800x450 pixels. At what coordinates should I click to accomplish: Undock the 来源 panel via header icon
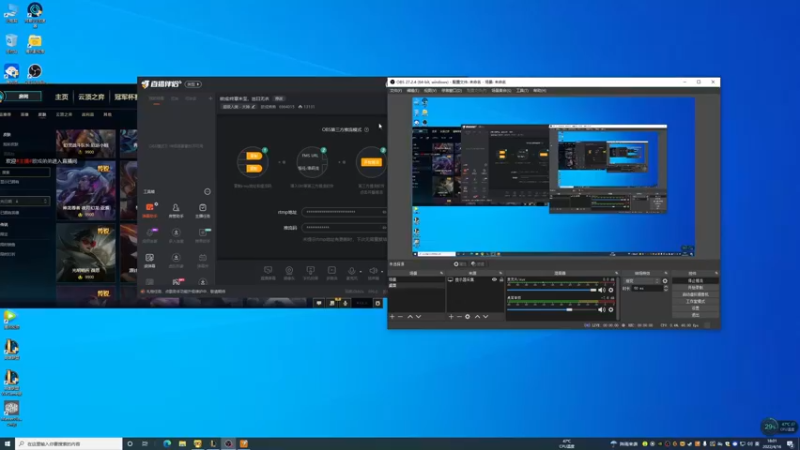pyautogui.click(x=501, y=273)
